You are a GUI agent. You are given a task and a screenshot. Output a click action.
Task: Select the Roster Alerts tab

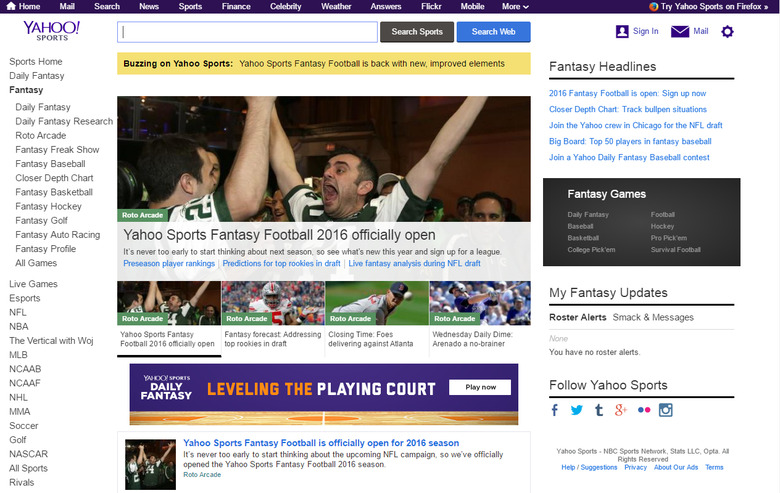pyautogui.click(x=577, y=317)
